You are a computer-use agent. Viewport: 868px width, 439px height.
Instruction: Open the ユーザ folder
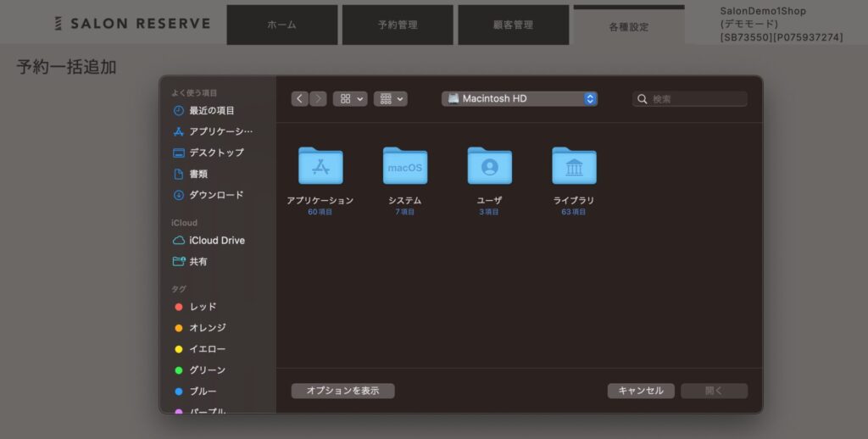click(x=489, y=166)
